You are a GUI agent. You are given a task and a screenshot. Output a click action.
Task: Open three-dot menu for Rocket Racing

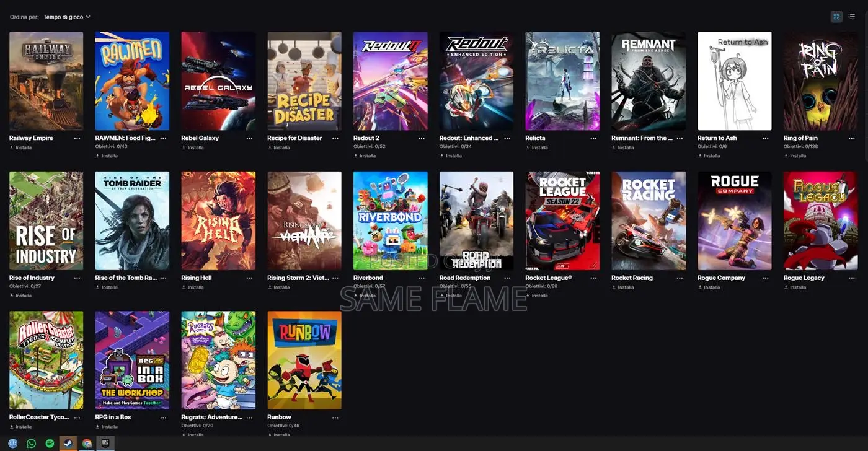[680, 278]
